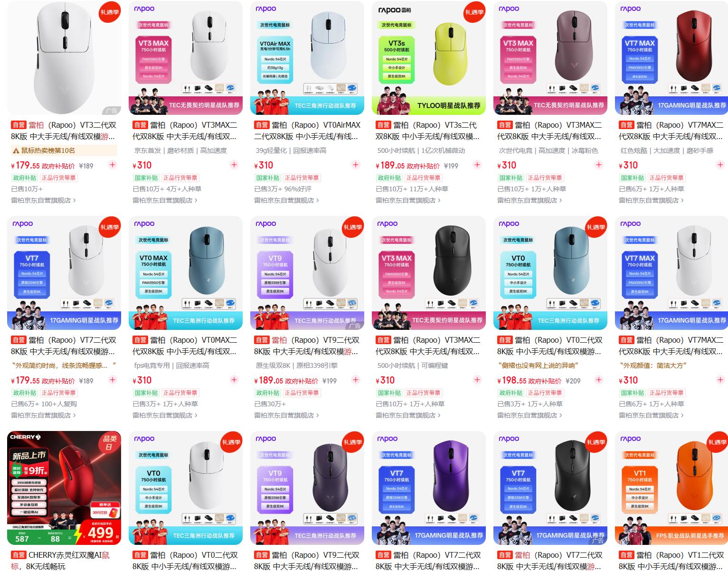The height and width of the screenshot is (571, 728).
Task: Add the red VT7MAX mouse to cart
Action: pos(720,165)
